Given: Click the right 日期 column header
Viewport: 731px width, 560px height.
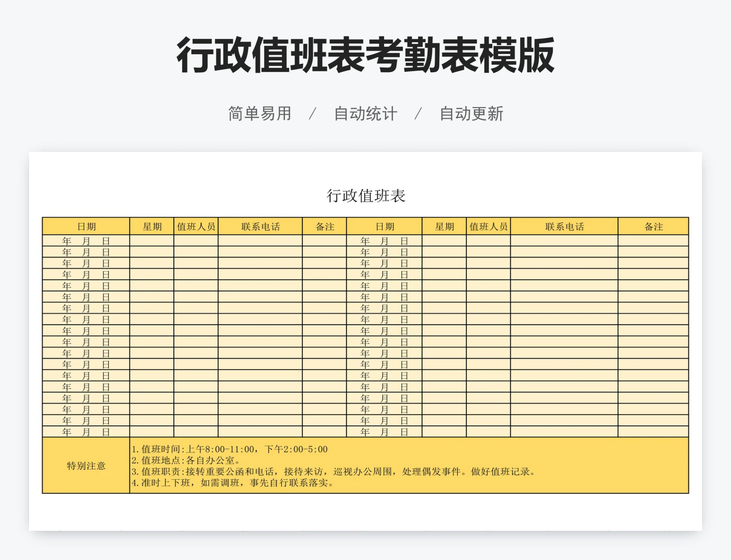Looking at the screenshot, I should 385,226.
